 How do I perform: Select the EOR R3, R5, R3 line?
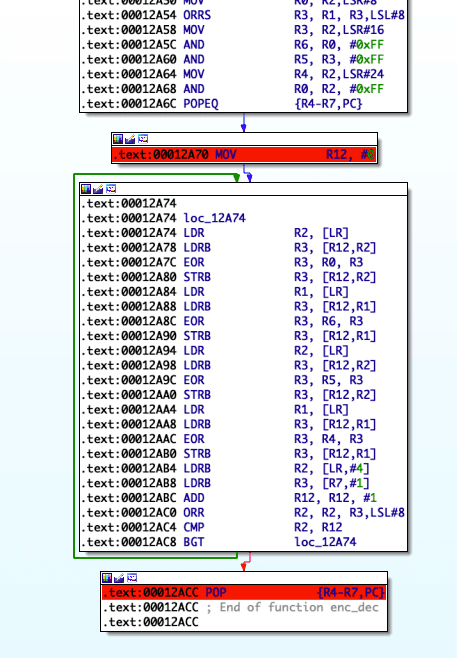222,380
